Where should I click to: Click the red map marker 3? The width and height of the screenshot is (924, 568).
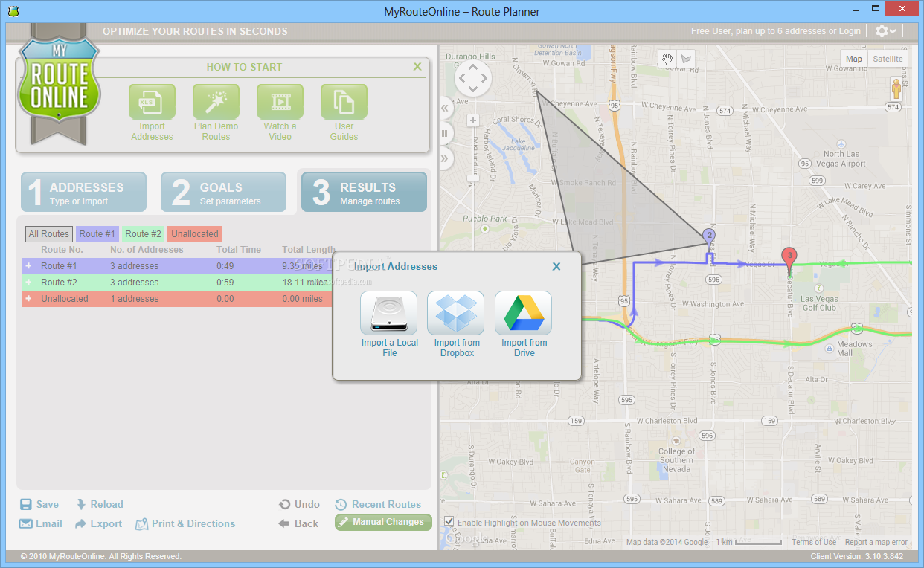click(x=789, y=259)
